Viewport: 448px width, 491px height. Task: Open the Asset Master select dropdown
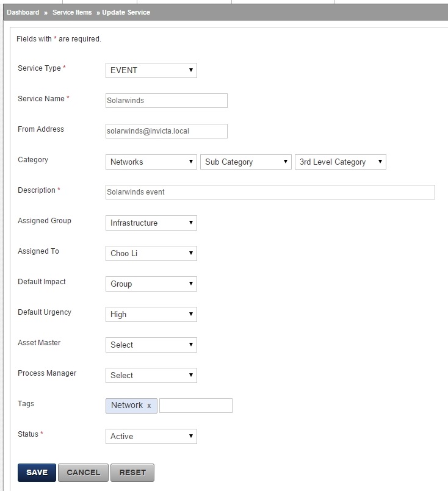151,345
